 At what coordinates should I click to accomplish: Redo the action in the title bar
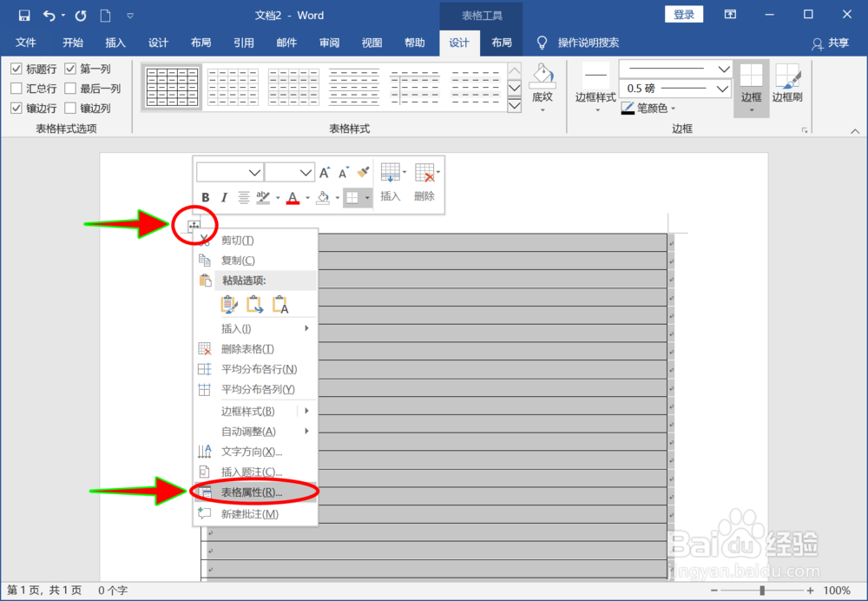click(x=81, y=16)
